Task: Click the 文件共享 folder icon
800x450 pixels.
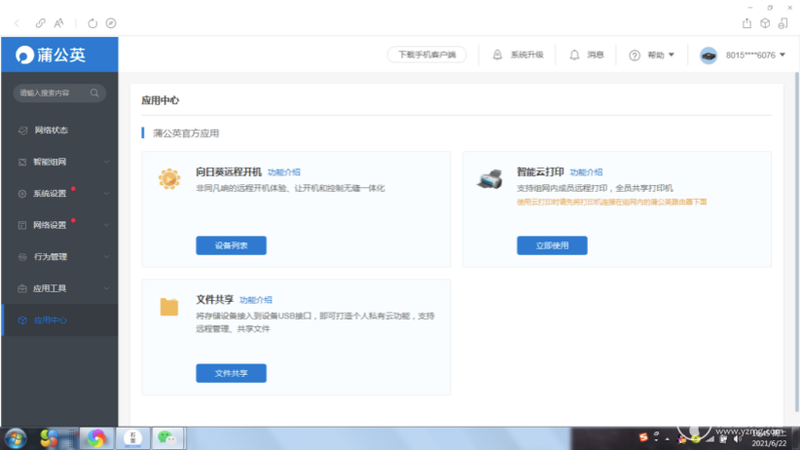Action: tap(169, 307)
